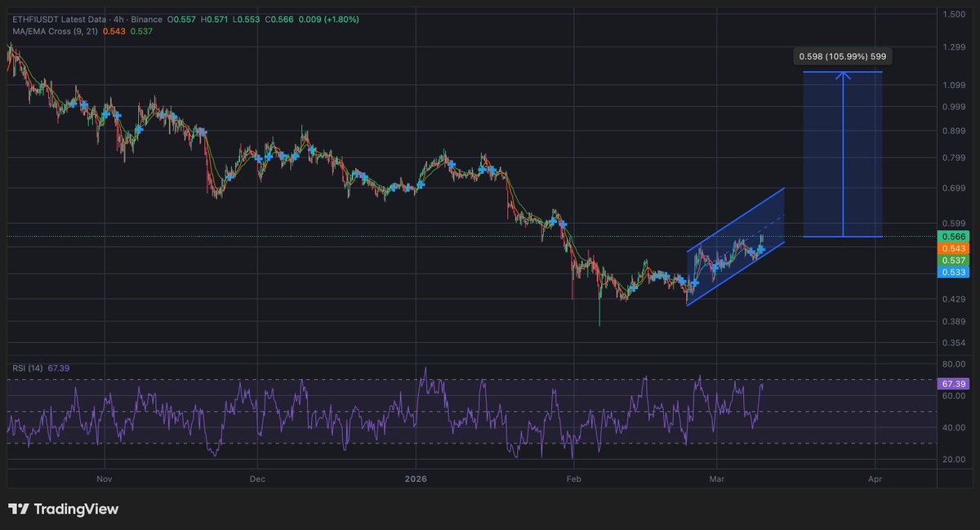
Task: Click the 1.500 price axis label
Action: [955, 14]
